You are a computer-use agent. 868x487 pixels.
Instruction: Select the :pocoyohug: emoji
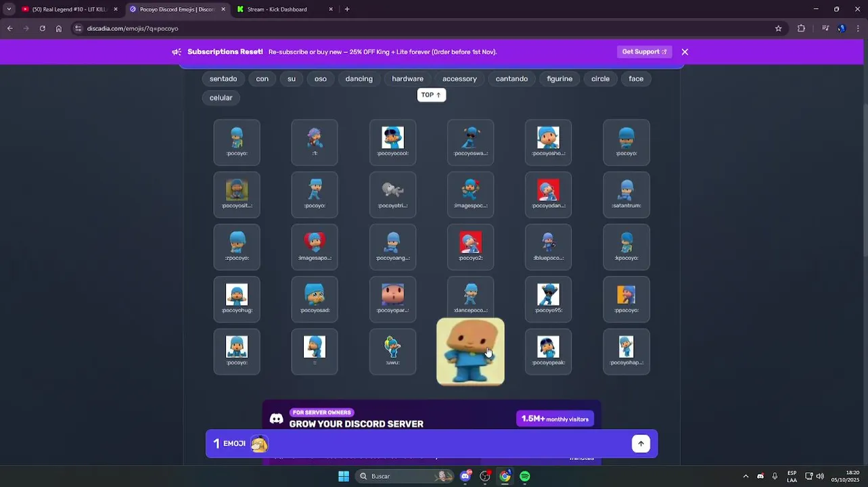point(237,299)
